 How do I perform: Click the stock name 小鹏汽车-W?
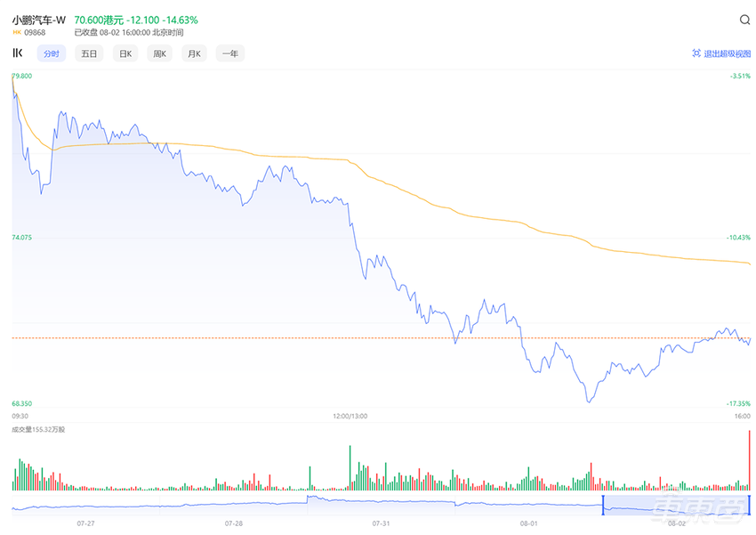(39, 19)
